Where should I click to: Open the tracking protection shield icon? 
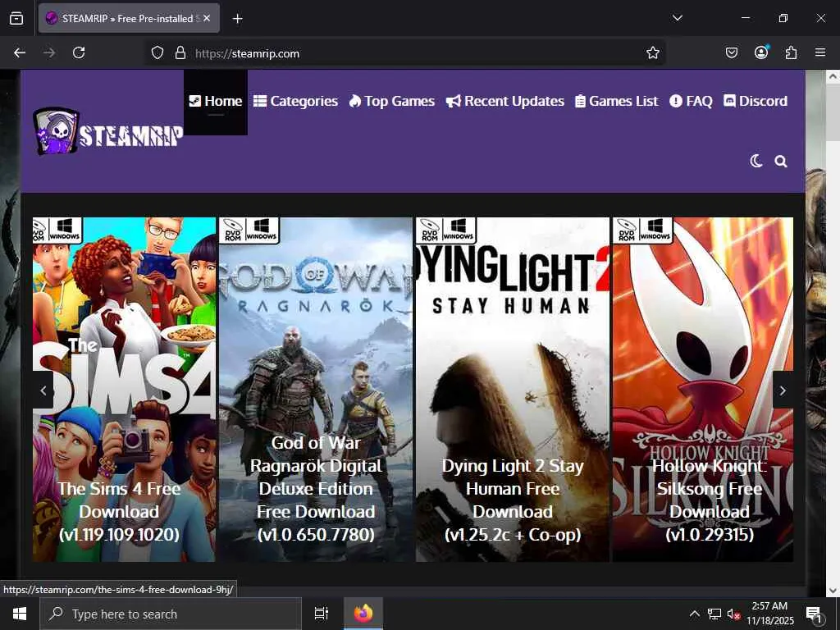(x=157, y=53)
